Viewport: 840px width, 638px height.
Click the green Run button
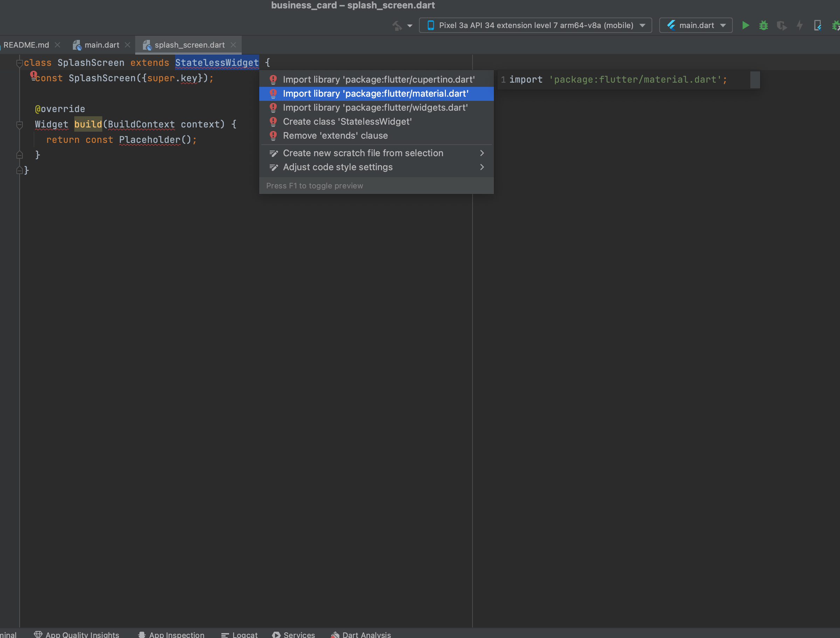745,26
